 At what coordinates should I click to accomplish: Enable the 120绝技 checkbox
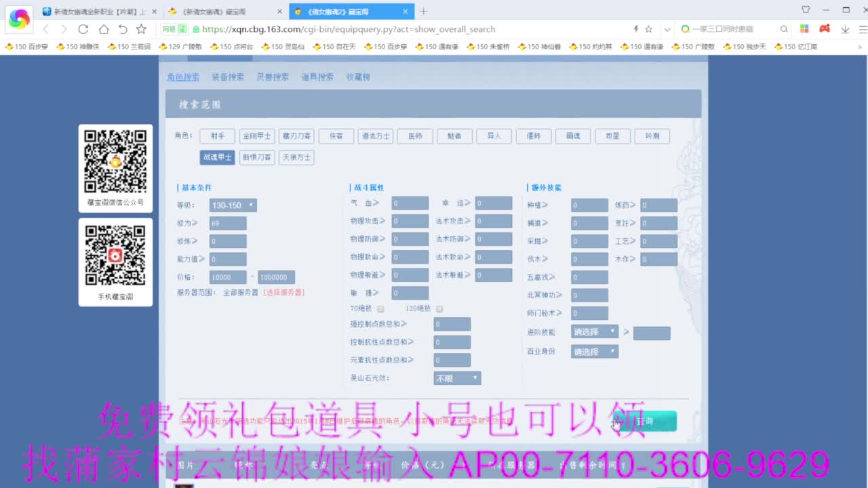[439, 308]
